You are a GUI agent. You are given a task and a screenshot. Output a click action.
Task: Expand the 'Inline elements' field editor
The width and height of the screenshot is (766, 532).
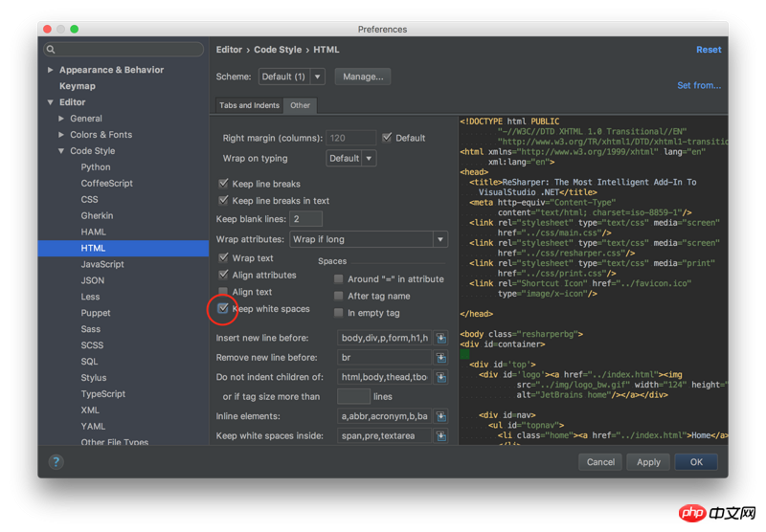[x=441, y=416]
